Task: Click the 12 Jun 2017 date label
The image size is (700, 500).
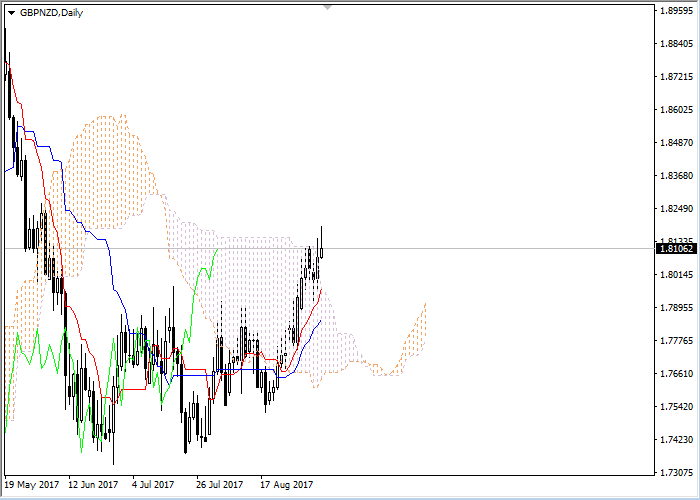Action: (93, 485)
